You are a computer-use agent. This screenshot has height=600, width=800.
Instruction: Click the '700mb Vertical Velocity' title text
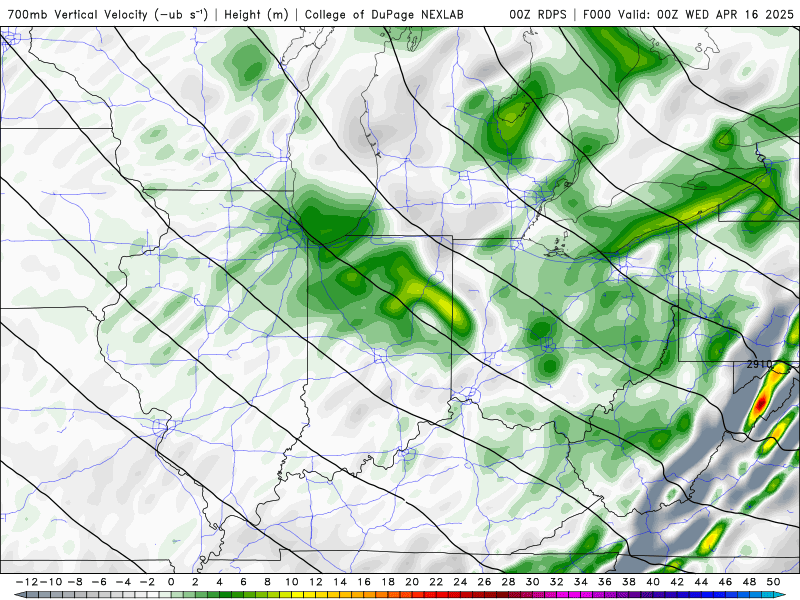point(78,14)
